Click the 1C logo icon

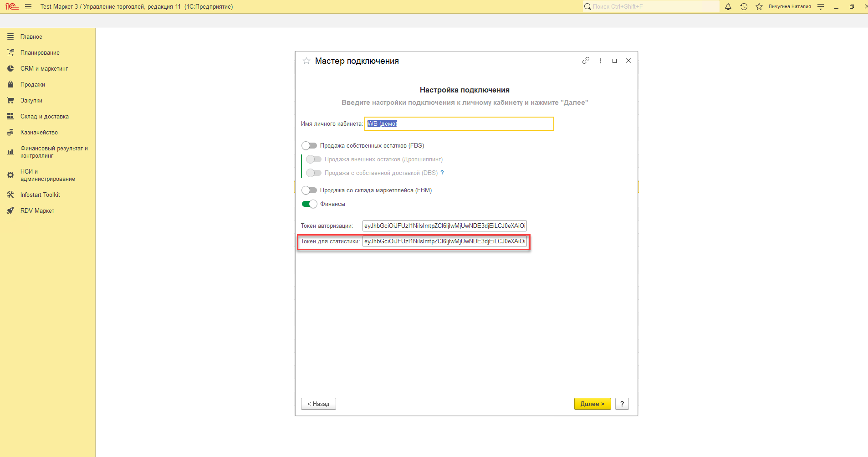[x=12, y=7]
